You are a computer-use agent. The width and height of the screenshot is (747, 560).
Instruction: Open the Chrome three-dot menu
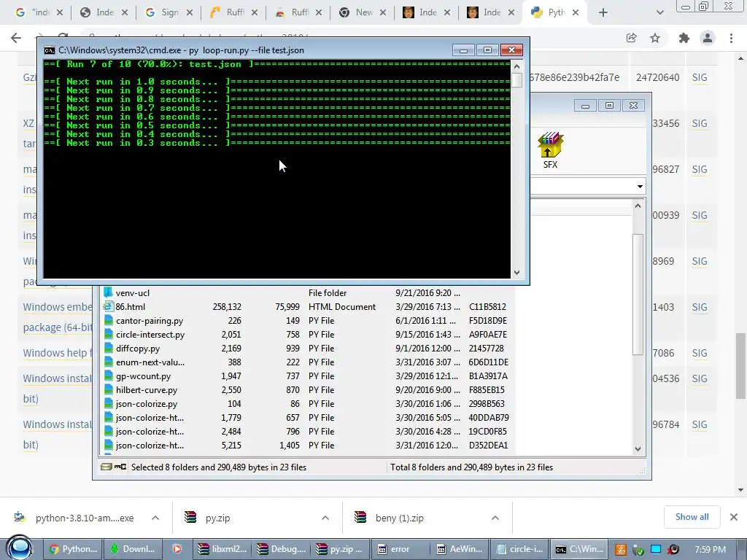pyautogui.click(x=731, y=38)
